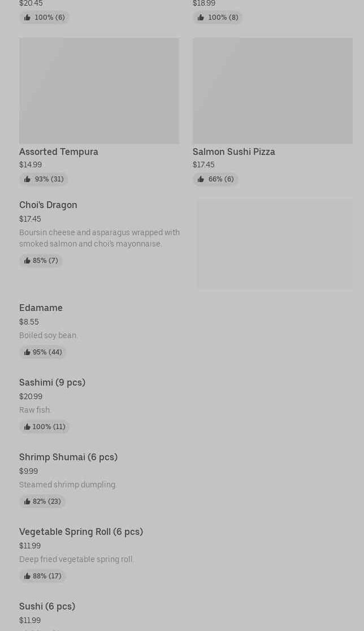Click thumbs-up icon for Edamame rating
The height and width of the screenshot is (631, 364).
pyautogui.click(x=27, y=352)
